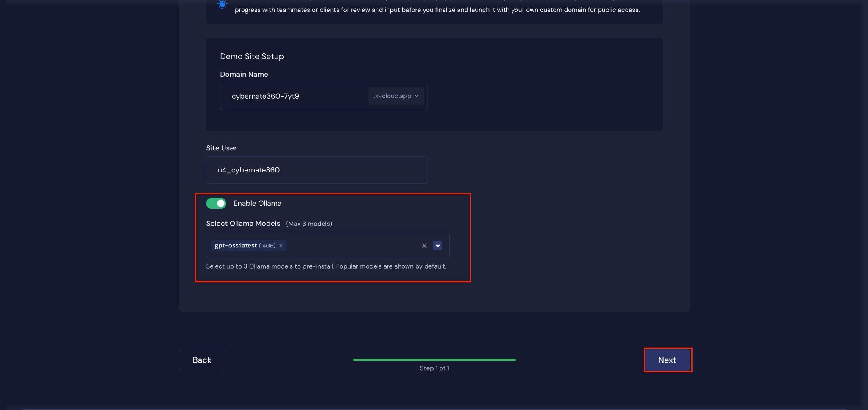Clear all selected Ollama models

pyautogui.click(x=423, y=246)
